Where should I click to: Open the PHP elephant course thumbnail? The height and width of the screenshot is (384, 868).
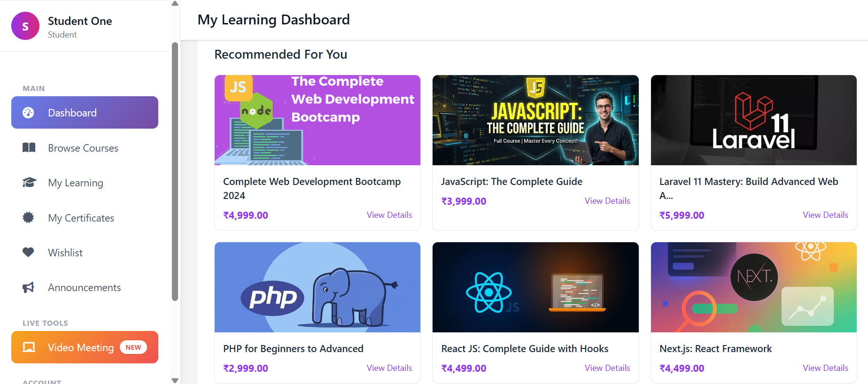coord(318,287)
